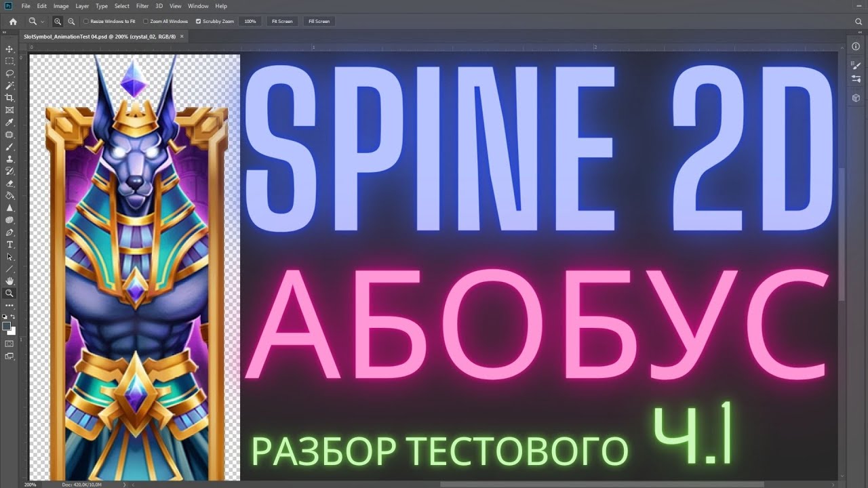The image size is (868, 488).
Task: Open the 3D panel cube icon
Action: pyautogui.click(x=856, y=98)
